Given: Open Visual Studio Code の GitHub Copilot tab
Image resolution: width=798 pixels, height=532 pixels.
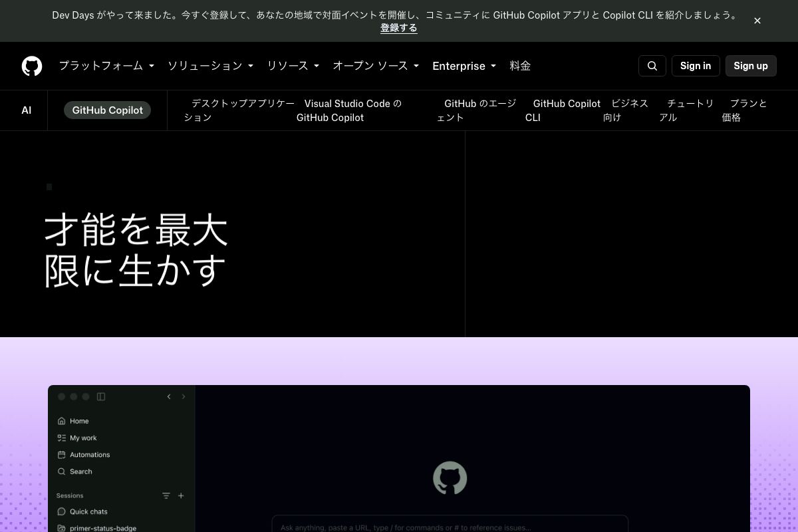Looking at the screenshot, I should tap(349, 110).
